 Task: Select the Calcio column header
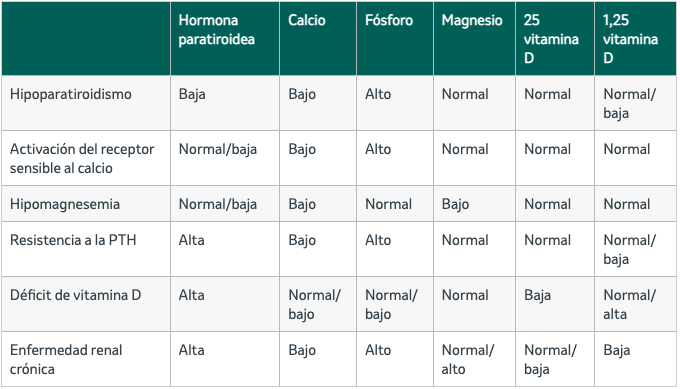click(307, 20)
